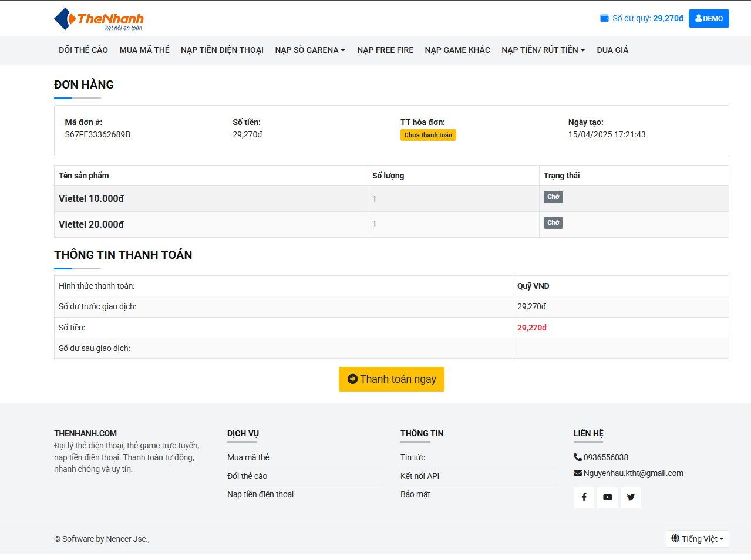Open MUA MÃ THẺ menu item

click(144, 50)
